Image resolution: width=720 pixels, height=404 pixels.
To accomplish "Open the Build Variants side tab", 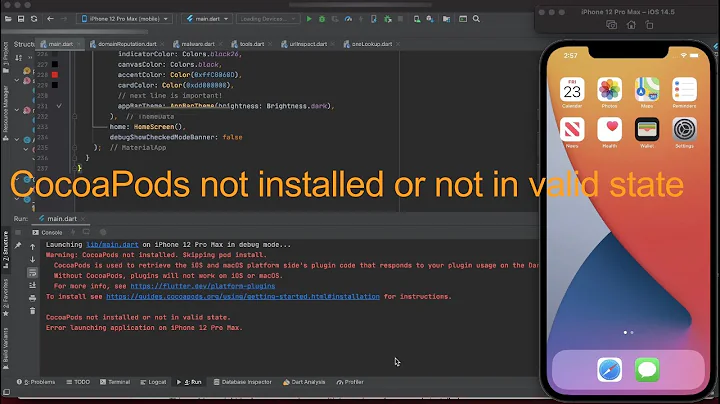I will click(6, 348).
